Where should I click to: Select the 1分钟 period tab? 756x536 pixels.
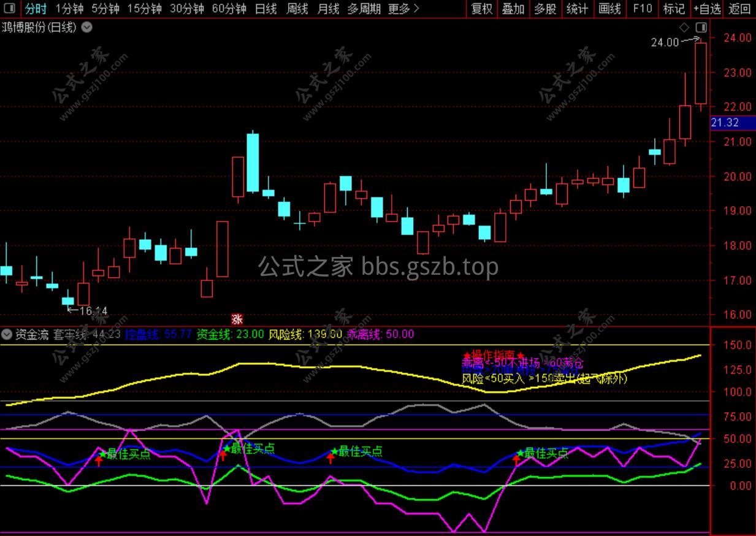coord(69,9)
